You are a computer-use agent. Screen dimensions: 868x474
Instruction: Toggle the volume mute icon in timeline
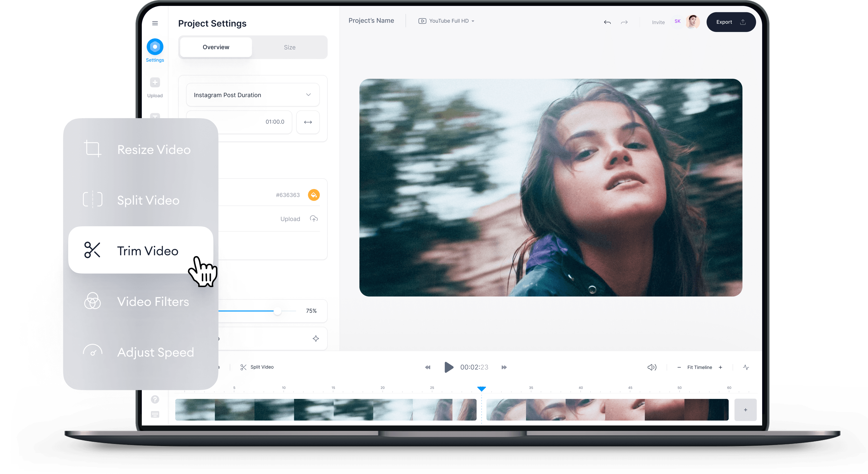652,367
